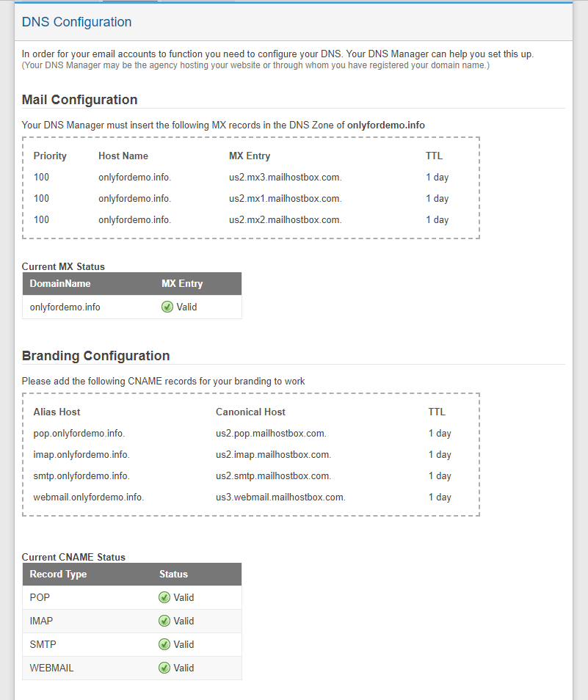Click the us2.pop.mailhostbox.com. canonical host

tap(271, 434)
